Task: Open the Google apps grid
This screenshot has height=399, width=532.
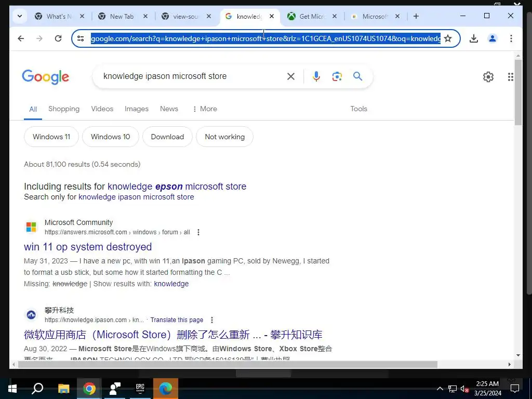Action: tap(510, 77)
